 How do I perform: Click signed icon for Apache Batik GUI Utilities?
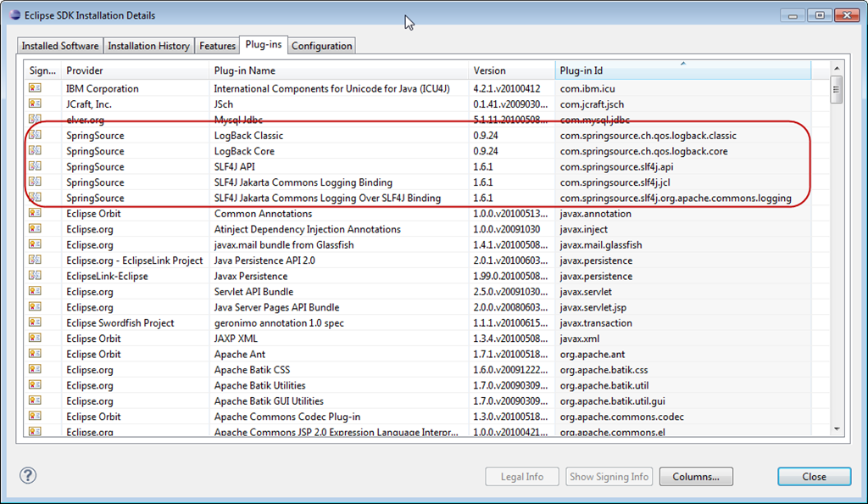[x=35, y=400]
